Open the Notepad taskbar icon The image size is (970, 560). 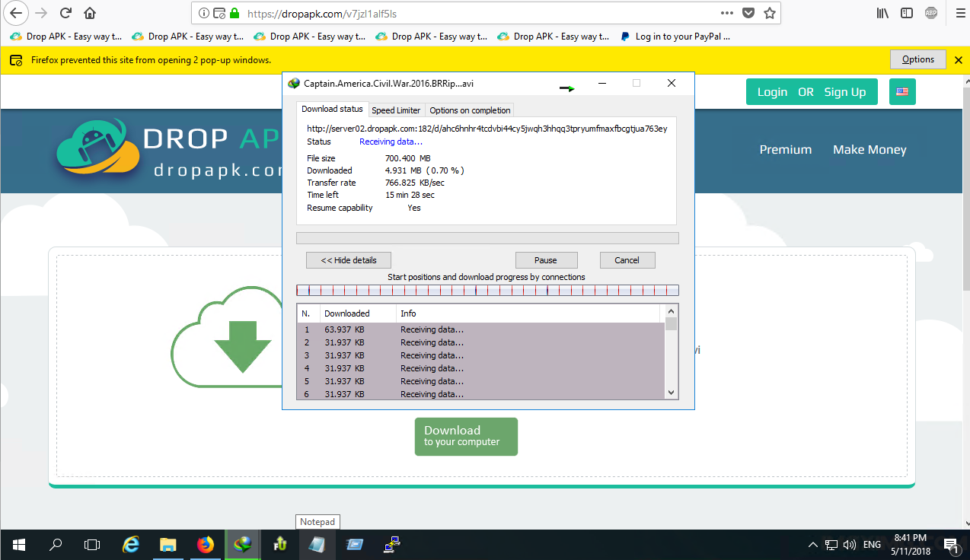click(317, 545)
